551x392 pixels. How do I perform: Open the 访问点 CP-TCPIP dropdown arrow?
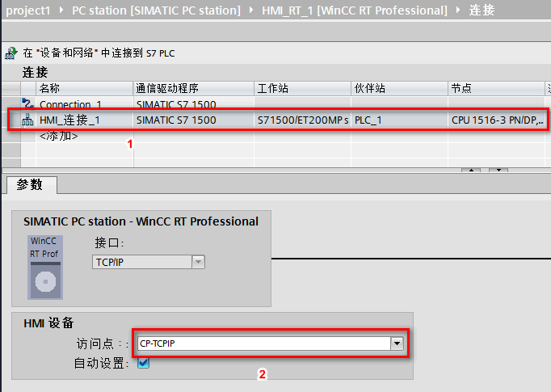point(397,344)
